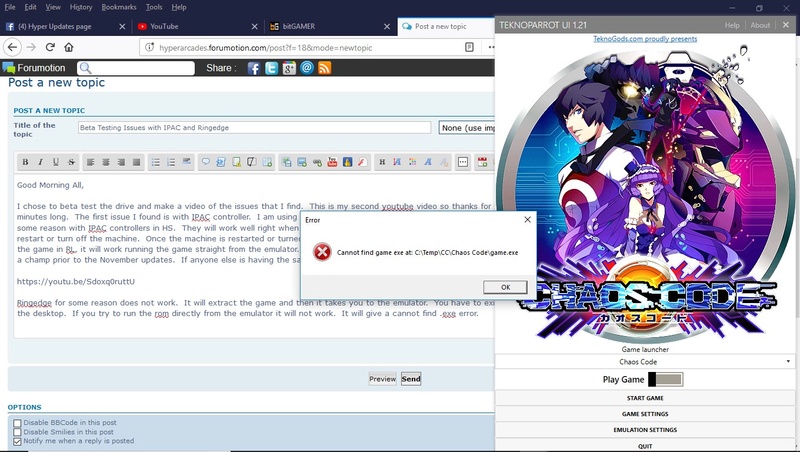
Task: Open the Firefox Help menu
Action: pos(179,7)
